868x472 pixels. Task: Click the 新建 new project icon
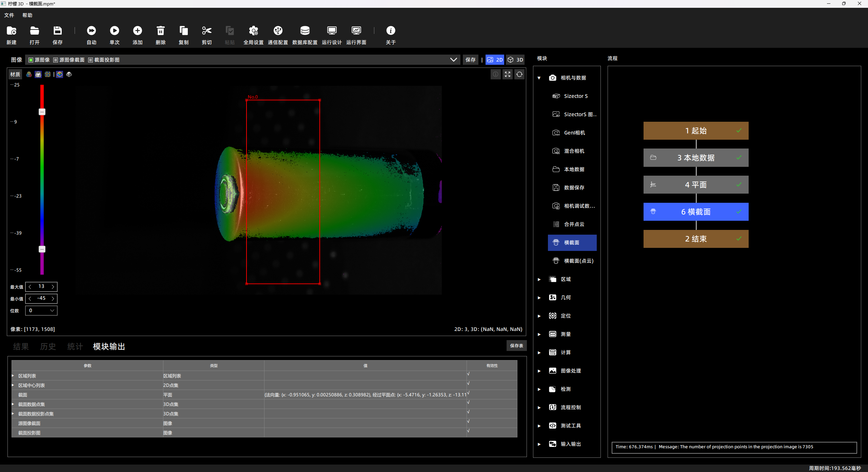(12, 31)
